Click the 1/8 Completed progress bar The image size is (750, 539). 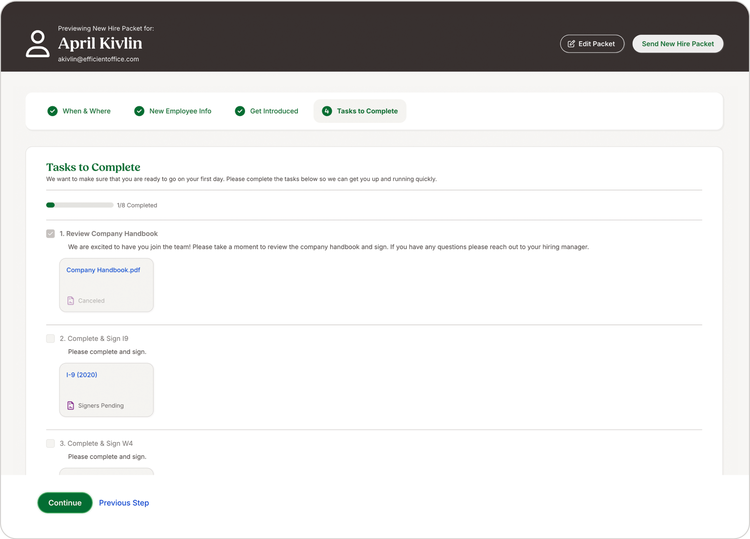point(79,205)
